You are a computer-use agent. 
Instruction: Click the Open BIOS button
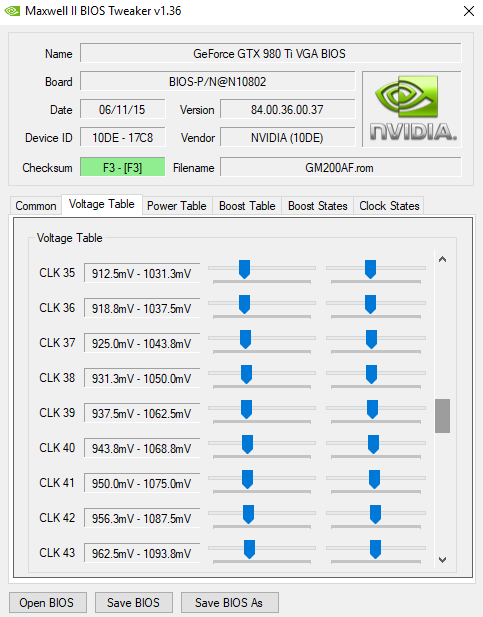tap(47, 602)
